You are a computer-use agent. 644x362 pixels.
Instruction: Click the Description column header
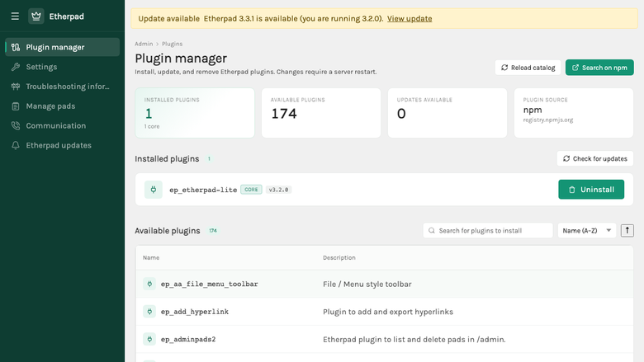point(339,257)
